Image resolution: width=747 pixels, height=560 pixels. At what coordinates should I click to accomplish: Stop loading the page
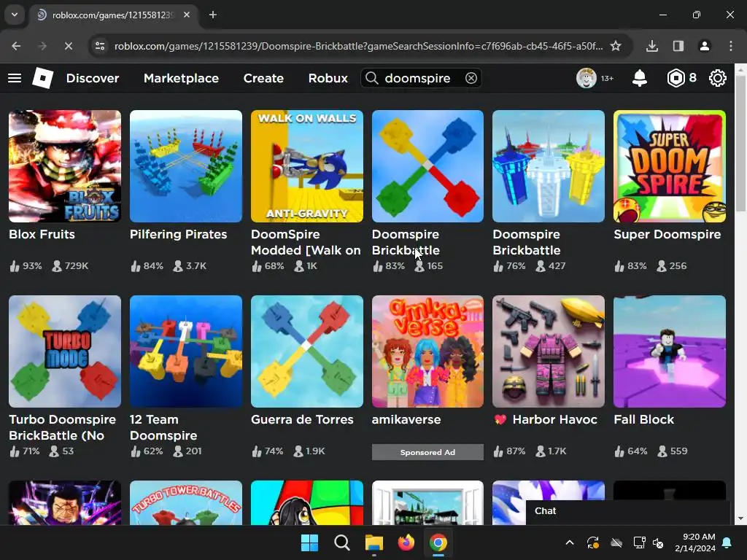68,46
